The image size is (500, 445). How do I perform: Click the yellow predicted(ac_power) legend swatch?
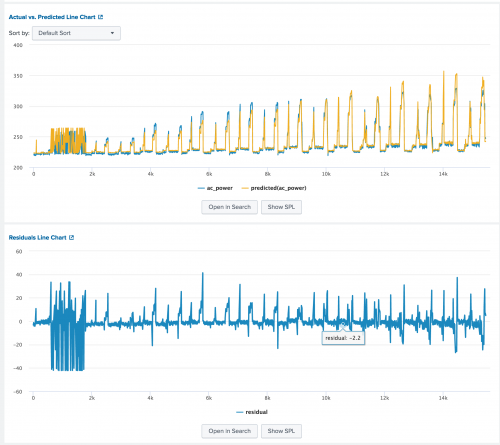click(245, 188)
